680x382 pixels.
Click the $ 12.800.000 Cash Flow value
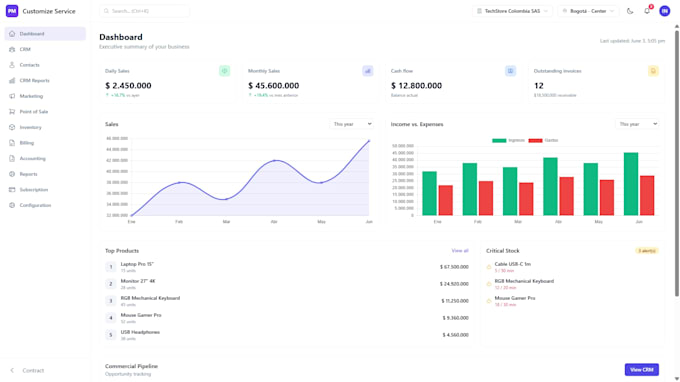pos(416,86)
